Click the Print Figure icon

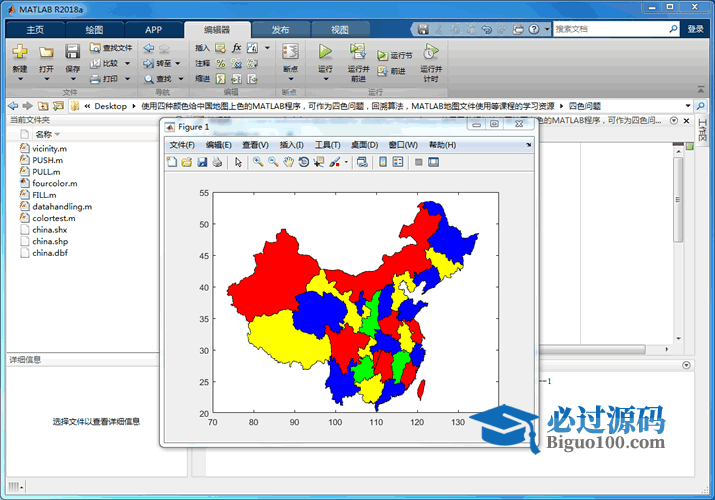(x=216, y=162)
